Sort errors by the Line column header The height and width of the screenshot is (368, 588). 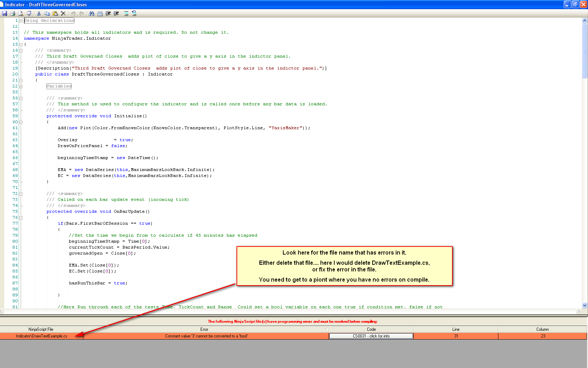coord(456,329)
